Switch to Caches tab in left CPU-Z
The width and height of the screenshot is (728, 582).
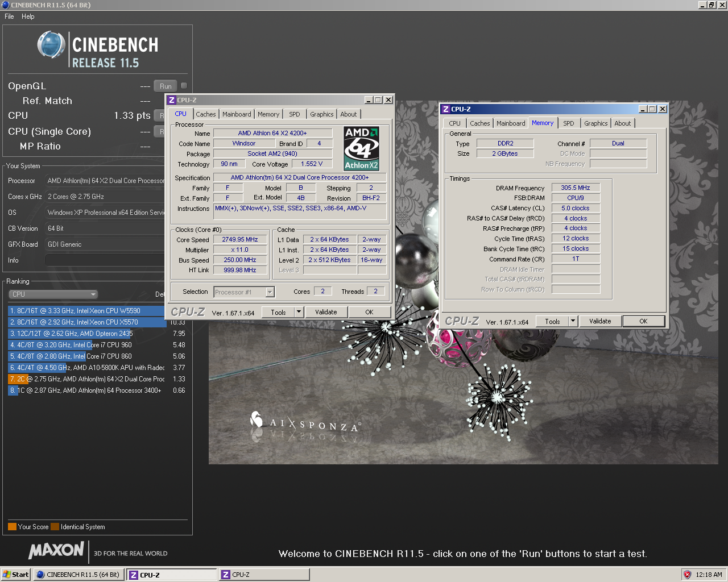pyautogui.click(x=206, y=114)
